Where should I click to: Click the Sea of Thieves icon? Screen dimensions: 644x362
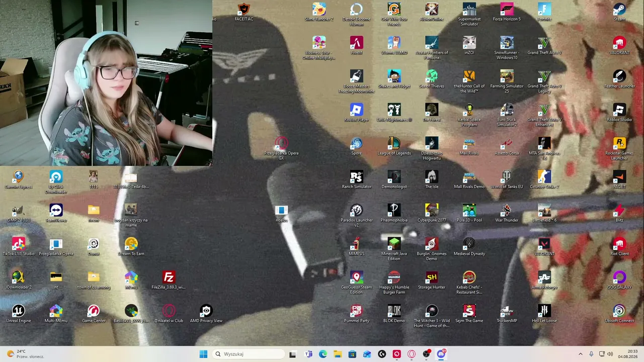[x=432, y=79]
